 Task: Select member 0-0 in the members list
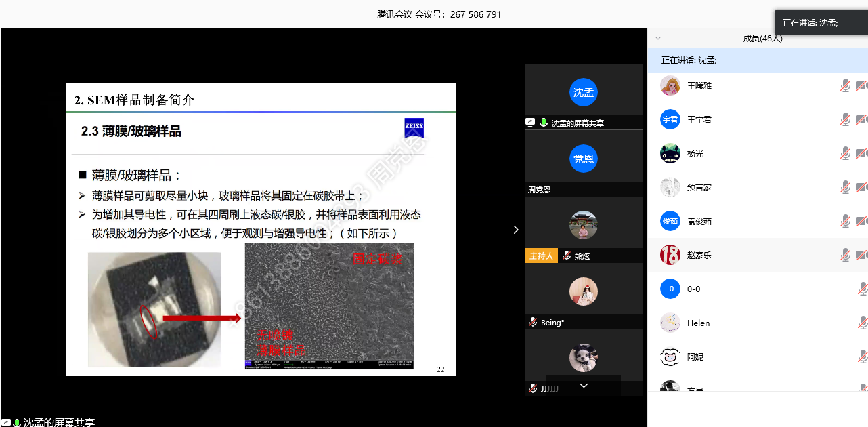pyautogui.click(x=693, y=289)
